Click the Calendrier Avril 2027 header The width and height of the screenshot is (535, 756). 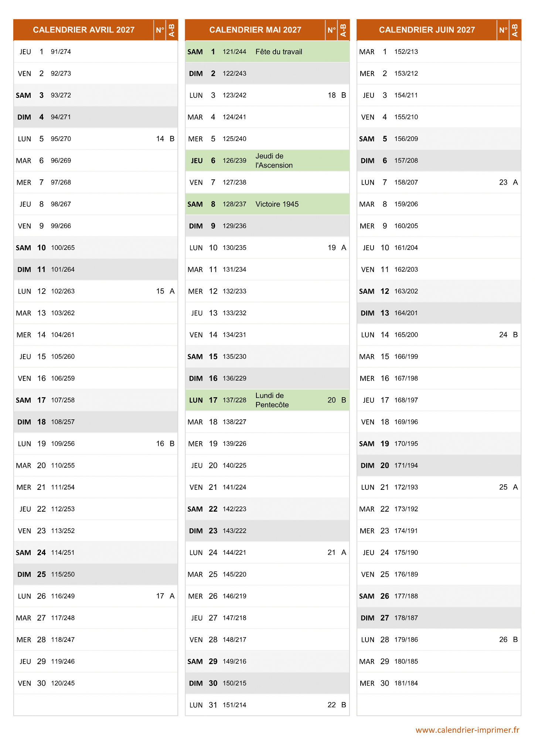coord(84,30)
